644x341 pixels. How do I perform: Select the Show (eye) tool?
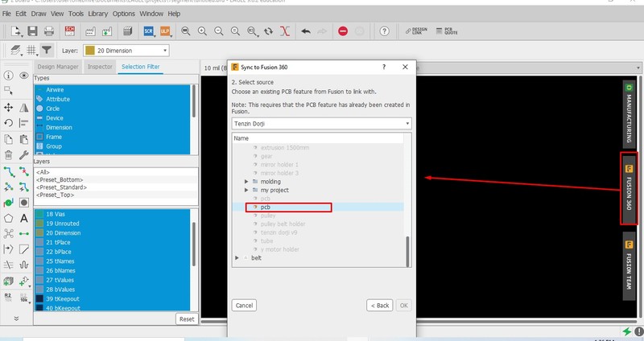coord(24,75)
